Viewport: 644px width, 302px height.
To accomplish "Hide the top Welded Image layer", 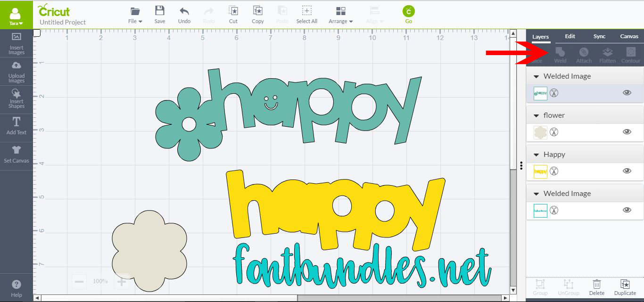I will pos(627,93).
